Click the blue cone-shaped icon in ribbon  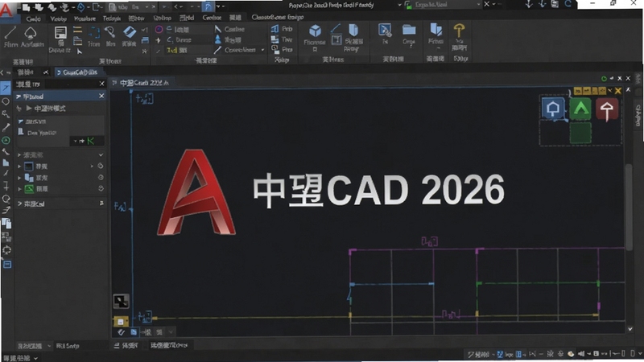(217, 39)
